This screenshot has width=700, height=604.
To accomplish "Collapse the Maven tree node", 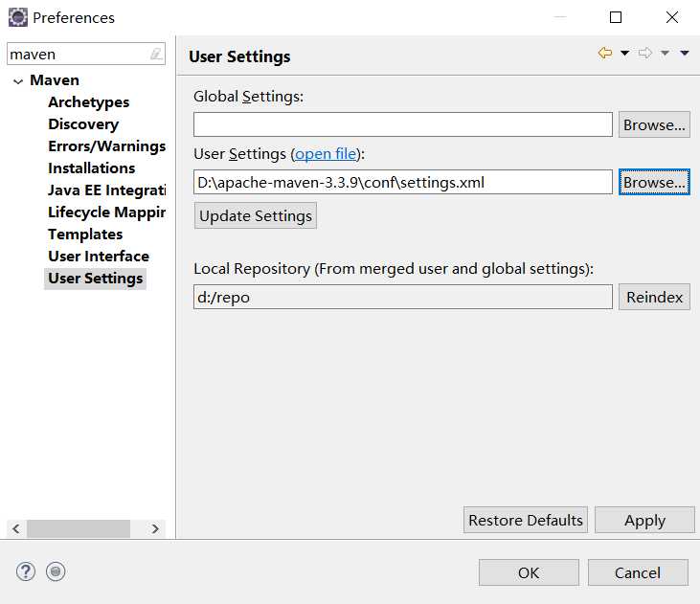I will pos(18,81).
